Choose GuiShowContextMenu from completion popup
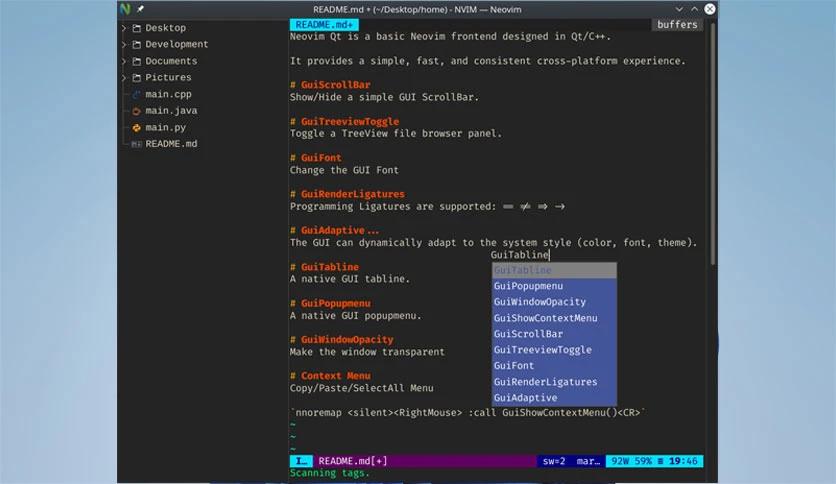The image size is (836, 484). [554, 318]
